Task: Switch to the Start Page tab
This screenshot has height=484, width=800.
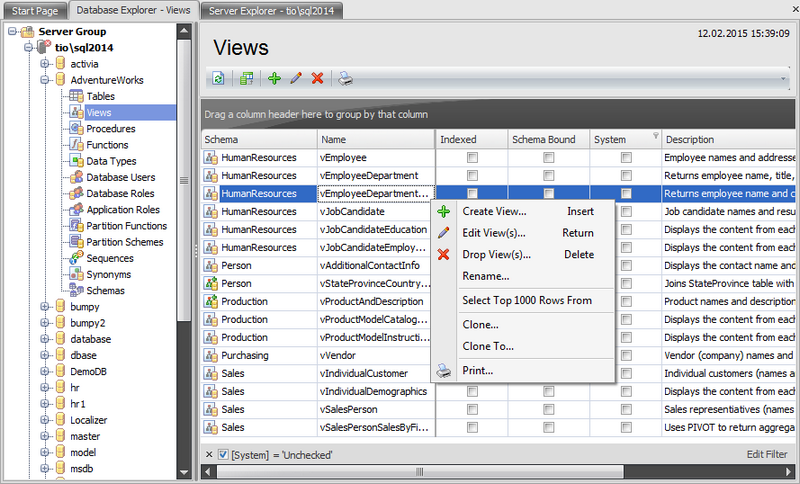Action: tap(36, 10)
